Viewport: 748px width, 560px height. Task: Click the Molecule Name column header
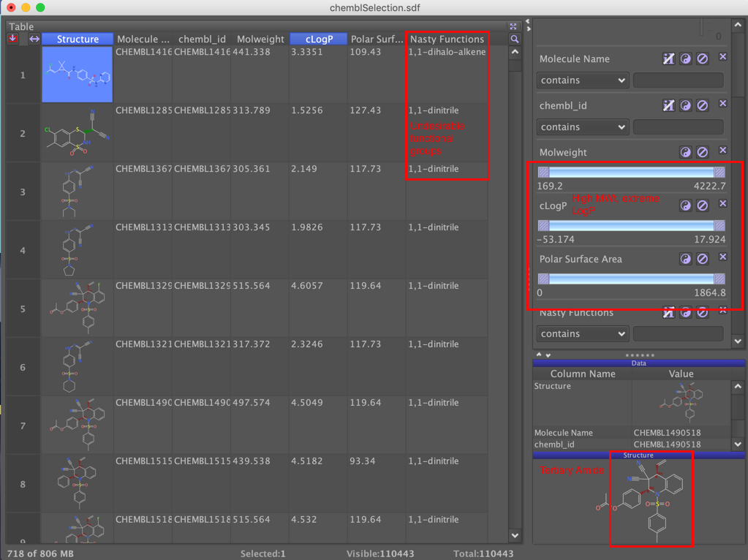(x=143, y=39)
